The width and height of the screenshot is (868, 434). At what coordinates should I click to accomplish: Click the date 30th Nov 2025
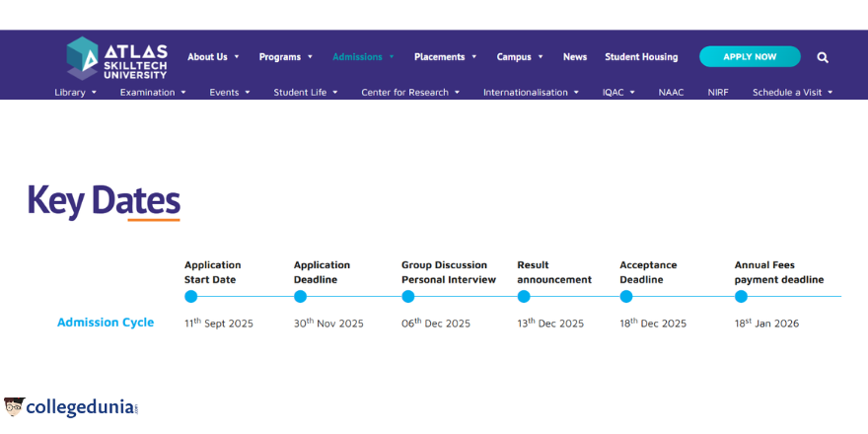(328, 323)
